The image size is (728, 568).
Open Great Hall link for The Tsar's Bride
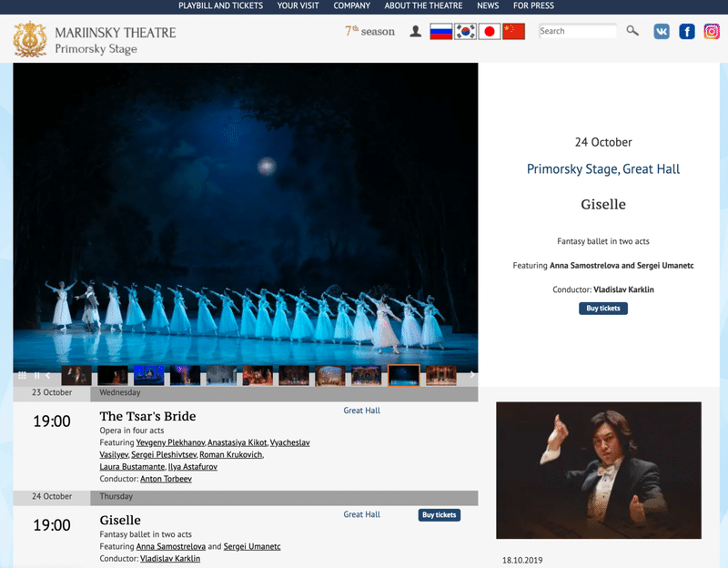(361, 411)
